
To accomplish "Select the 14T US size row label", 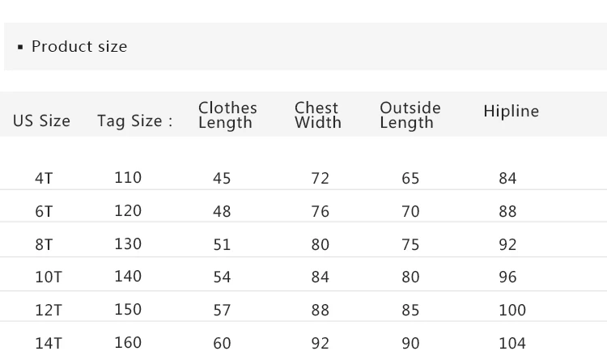I will tap(48, 343).
